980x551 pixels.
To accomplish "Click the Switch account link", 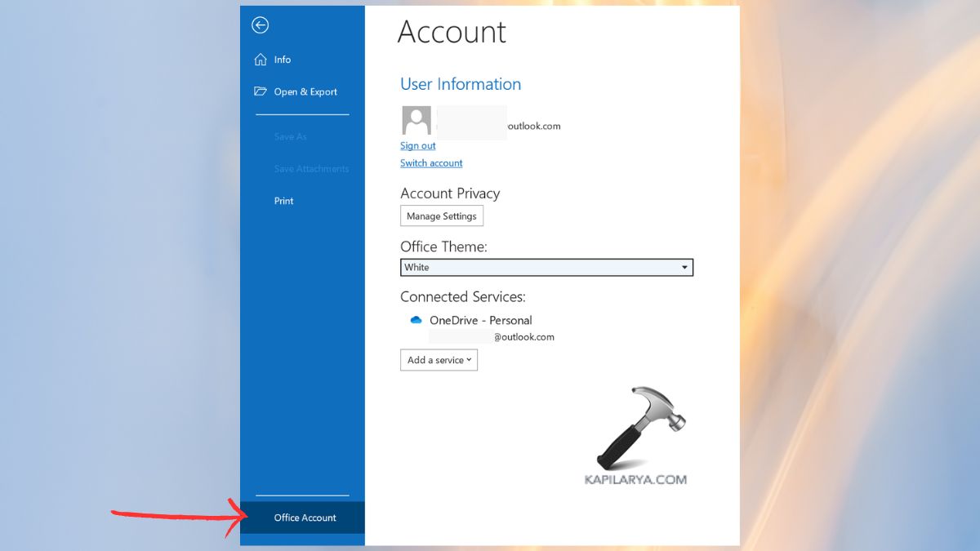I will (x=431, y=162).
